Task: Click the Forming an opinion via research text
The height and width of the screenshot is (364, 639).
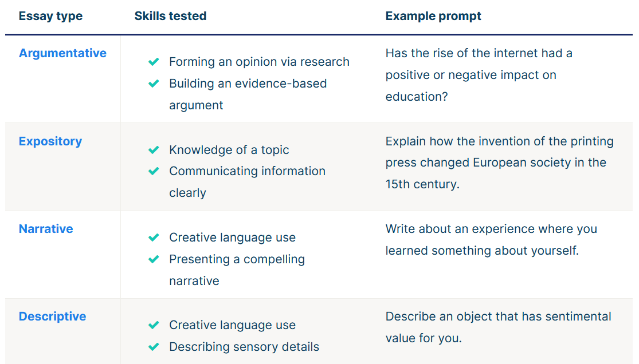Action: click(259, 62)
